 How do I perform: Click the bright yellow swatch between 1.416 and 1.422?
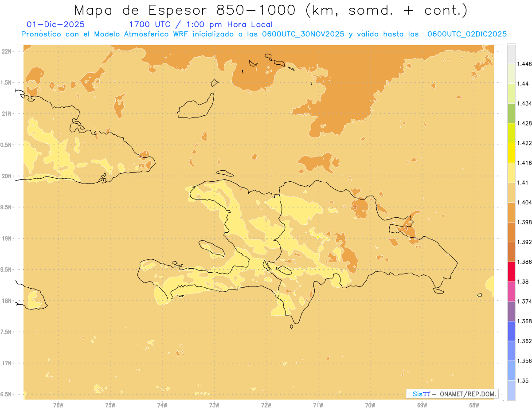pos(511,153)
